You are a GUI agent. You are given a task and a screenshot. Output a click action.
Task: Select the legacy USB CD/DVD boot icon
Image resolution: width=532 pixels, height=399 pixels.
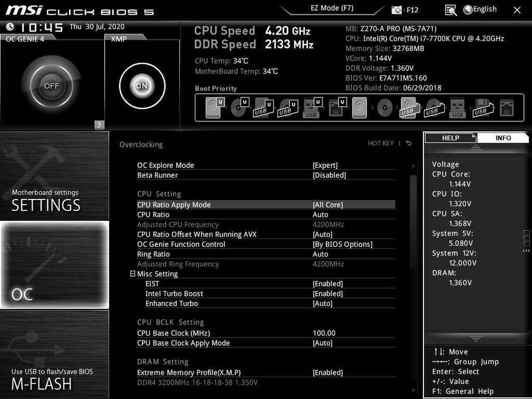[434, 108]
